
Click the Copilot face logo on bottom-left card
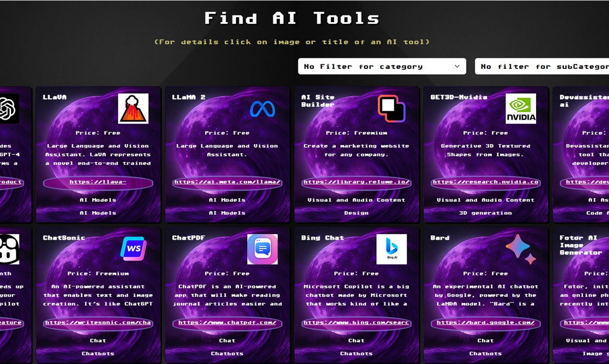tap(9, 249)
